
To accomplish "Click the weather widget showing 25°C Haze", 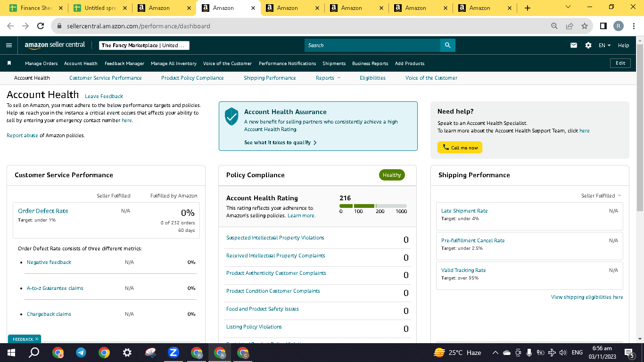I will point(457,353).
